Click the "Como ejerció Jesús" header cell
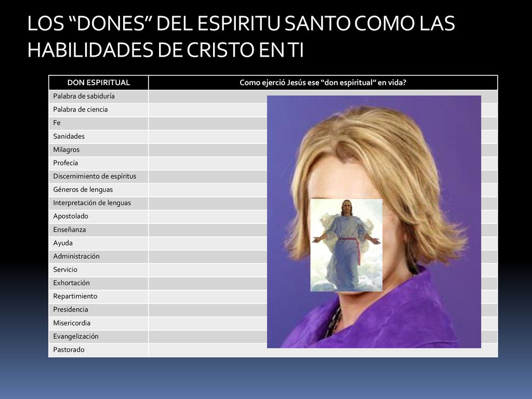Screen dimensions: 532x399 (323, 83)
